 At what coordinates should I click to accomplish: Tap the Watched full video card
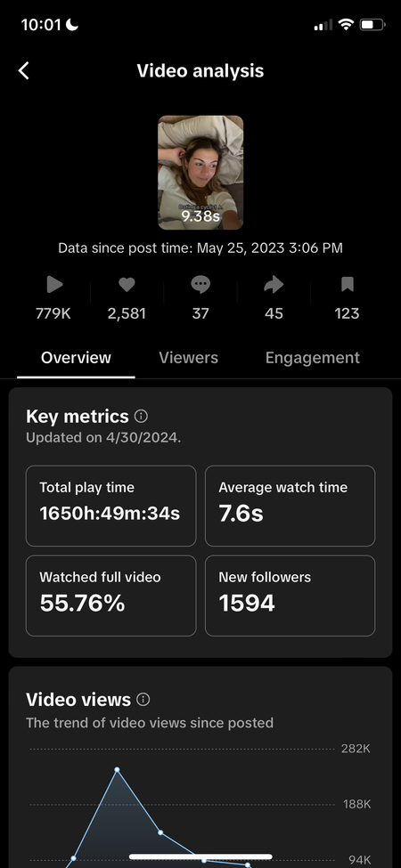[110, 596]
